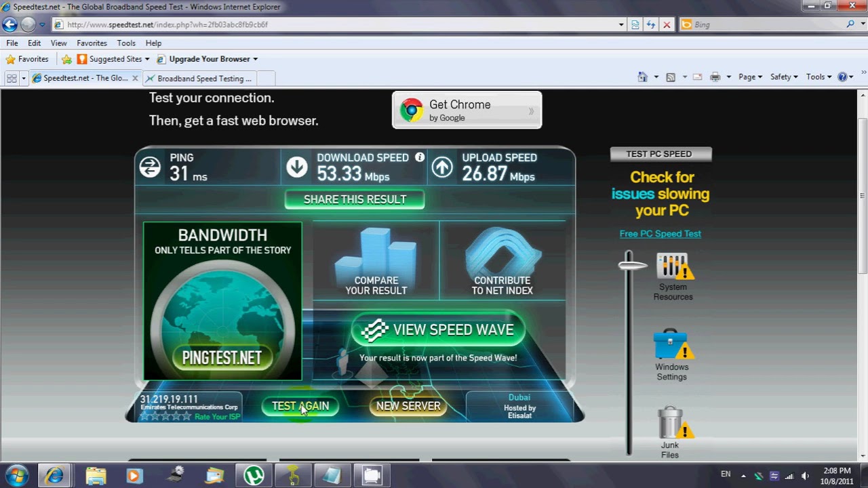868x488 pixels.
Task: Open Windows Media Player from taskbar
Action: [134, 475]
